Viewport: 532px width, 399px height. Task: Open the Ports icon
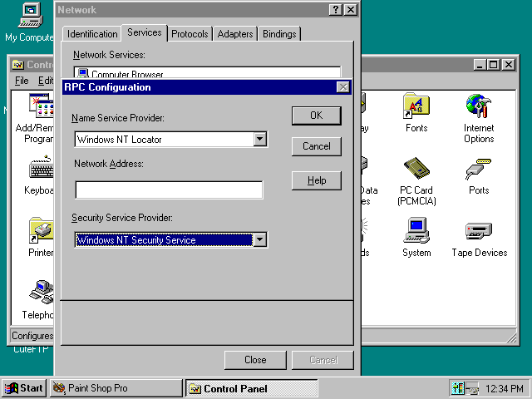[479, 170]
